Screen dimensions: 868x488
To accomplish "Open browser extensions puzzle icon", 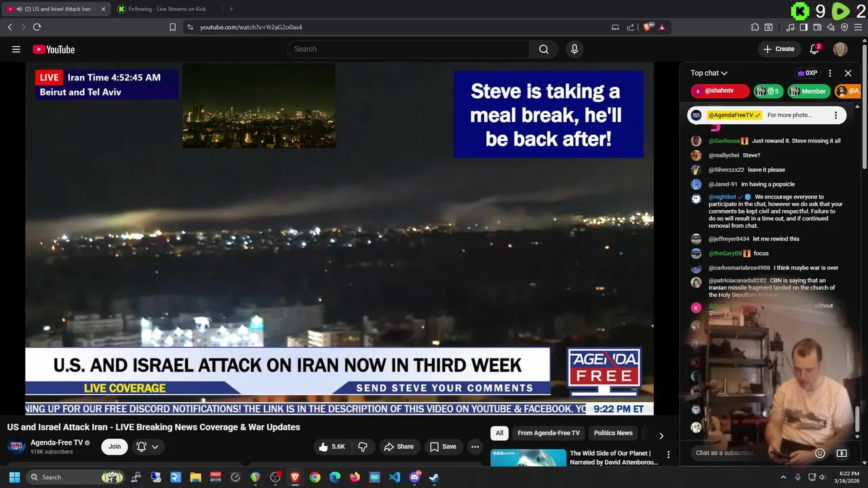I will point(755,27).
